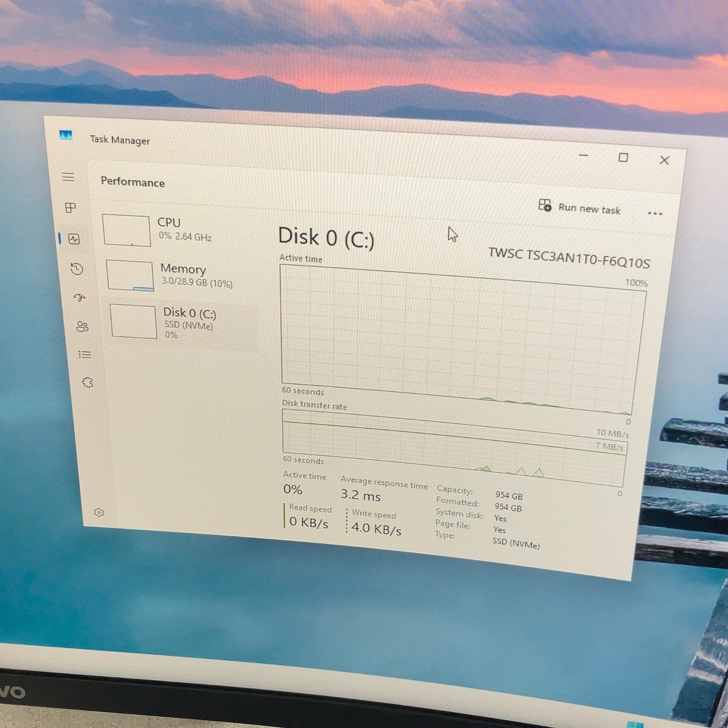This screenshot has height=728, width=728.
Task: Click the Run new task button
Action: [x=579, y=208]
